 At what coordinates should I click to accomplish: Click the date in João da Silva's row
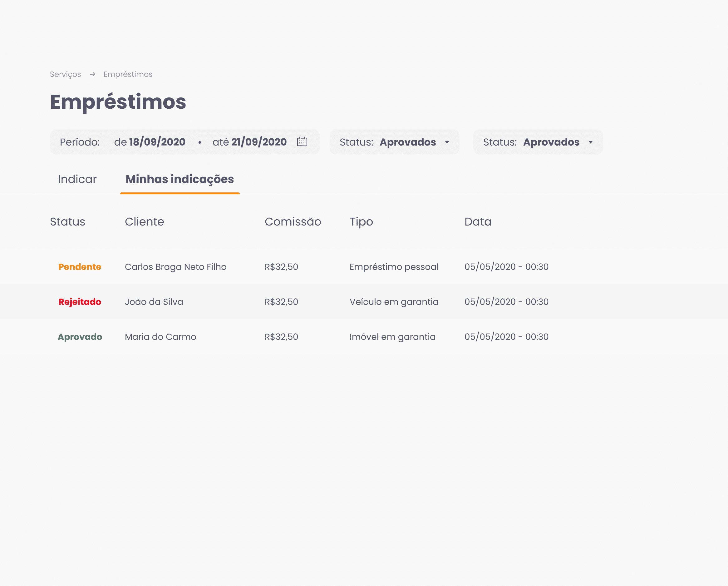506,302
